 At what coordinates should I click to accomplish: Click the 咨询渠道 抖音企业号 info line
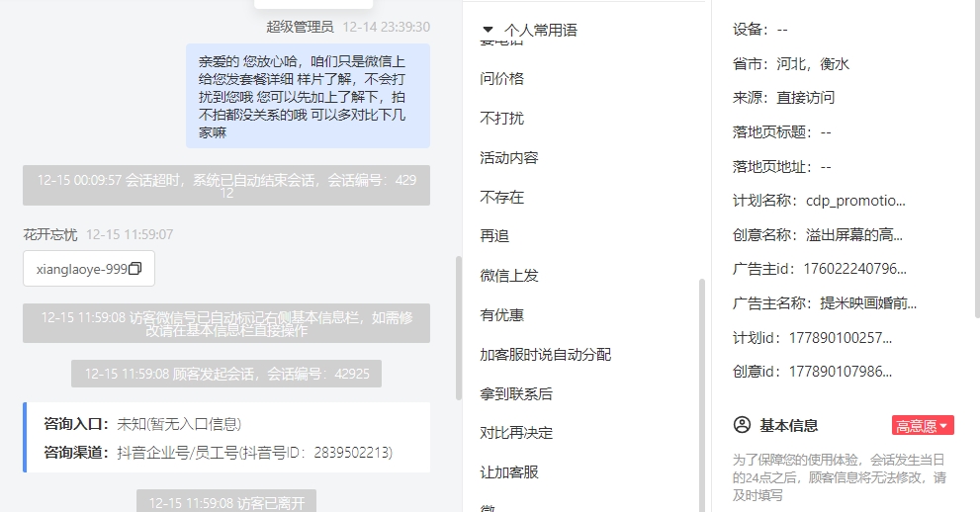click(x=219, y=452)
